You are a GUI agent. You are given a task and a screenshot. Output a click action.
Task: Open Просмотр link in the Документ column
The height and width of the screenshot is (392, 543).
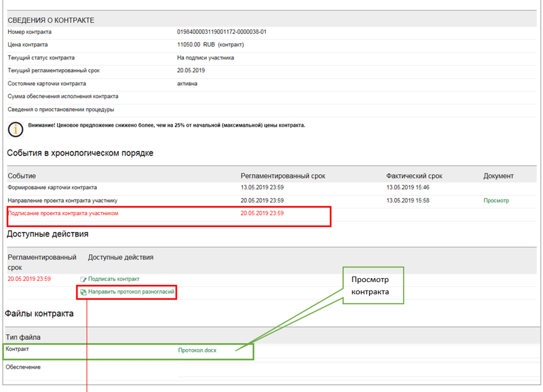[x=496, y=201]
